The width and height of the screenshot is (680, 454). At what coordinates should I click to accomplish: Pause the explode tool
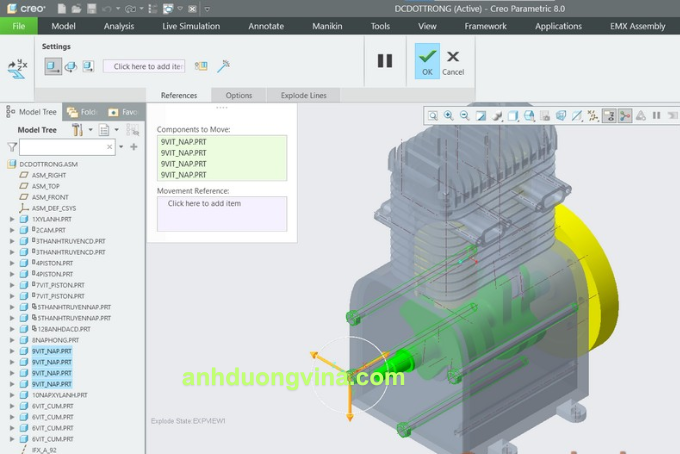pos(384,61)
